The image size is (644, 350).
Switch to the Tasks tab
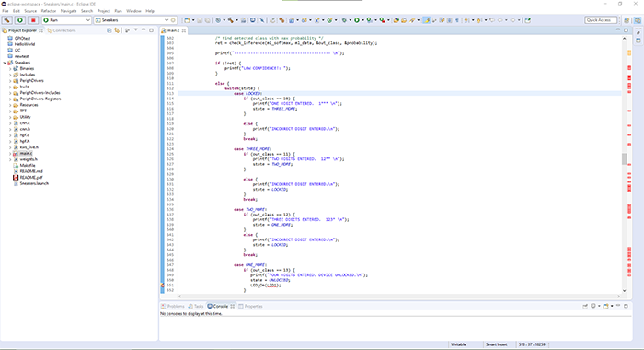coord(196,307)
